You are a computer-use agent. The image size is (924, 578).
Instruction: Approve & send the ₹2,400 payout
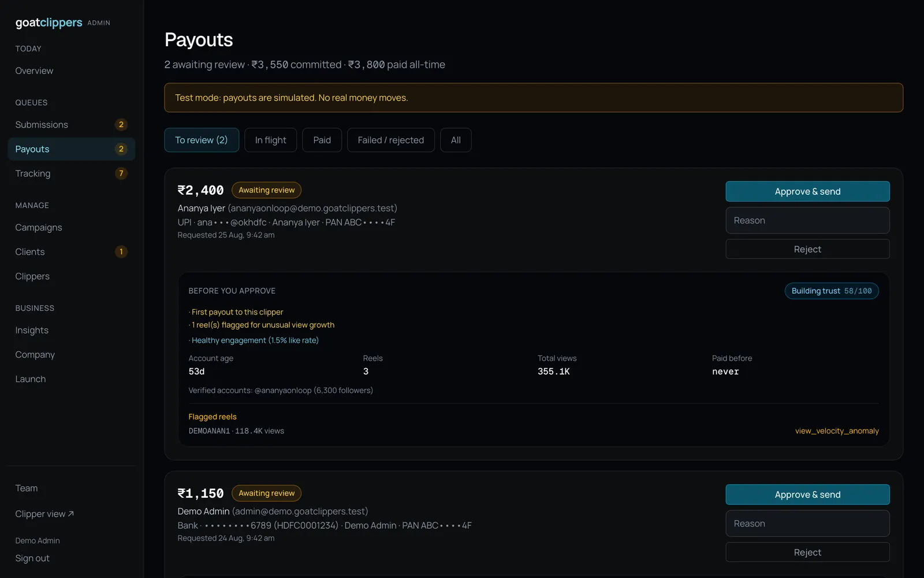[807, 191]
